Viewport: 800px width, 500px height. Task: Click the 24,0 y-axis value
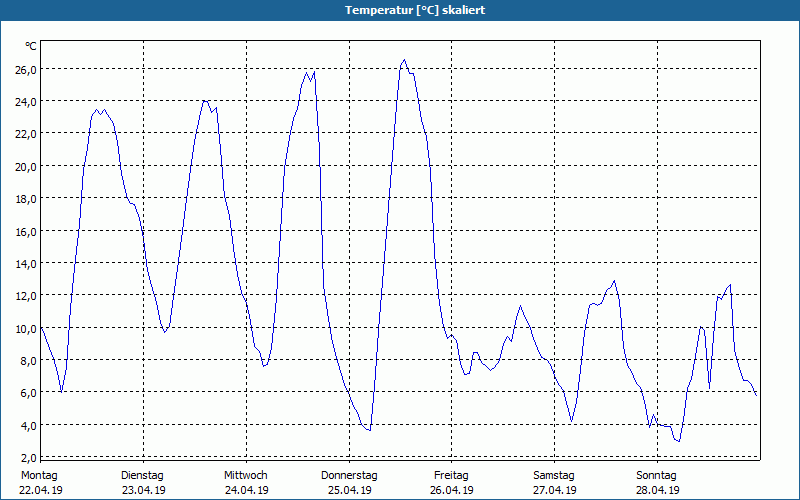[26, 102]
